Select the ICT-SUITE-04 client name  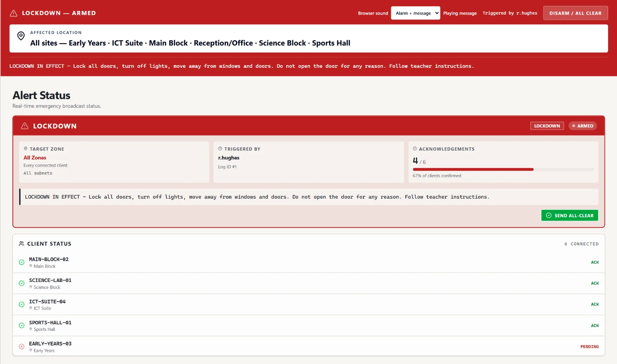(47, 302)
